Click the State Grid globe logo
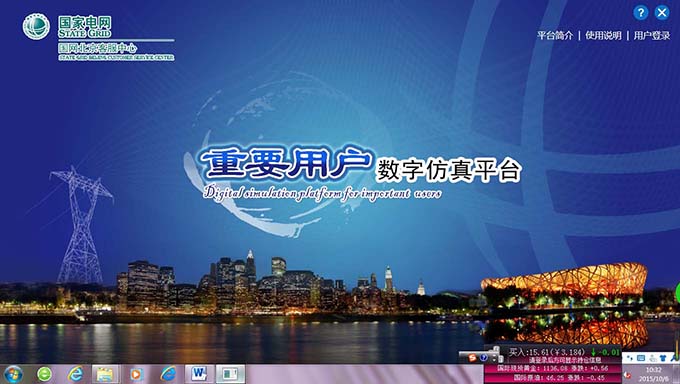Viewport: 680px width, 384px height. coord(36,26)
